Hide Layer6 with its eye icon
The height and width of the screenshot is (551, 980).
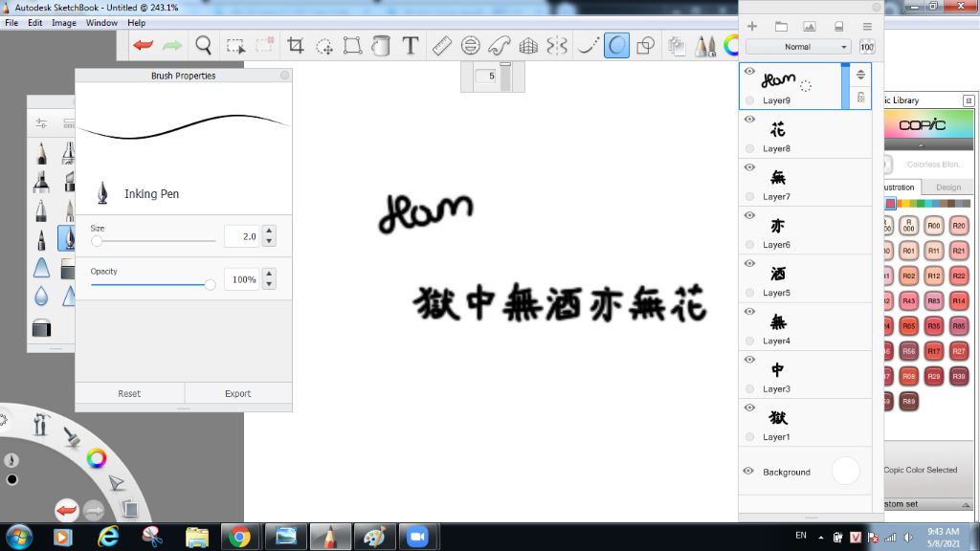click(x=749, y=215)
